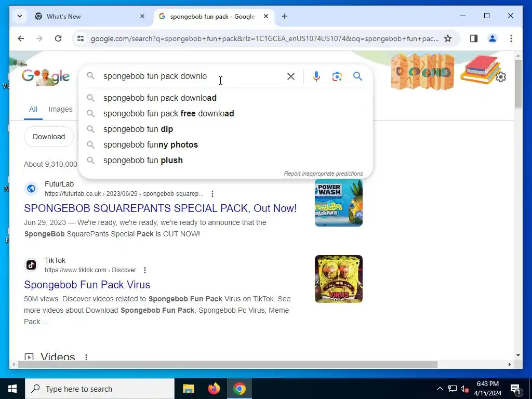Click the futurlab.co.uk URL breadcrumb
This screenshot has height=399, width=532.
(124, 194)
